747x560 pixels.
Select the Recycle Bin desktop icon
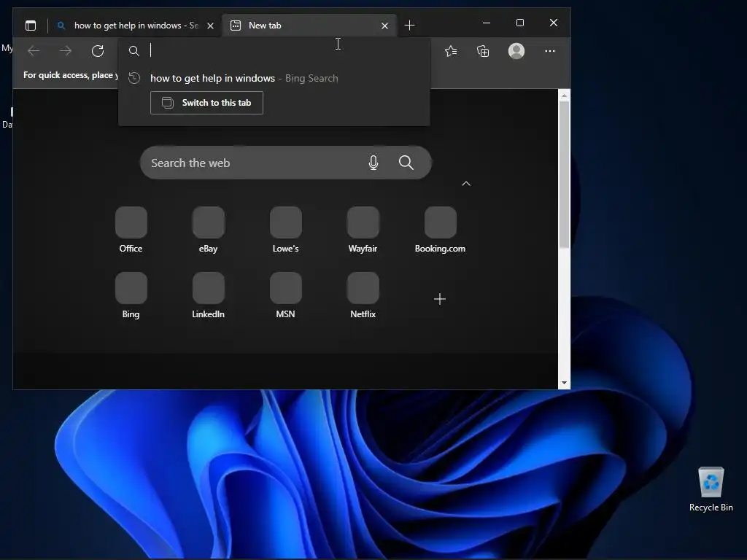coord(711,489)
